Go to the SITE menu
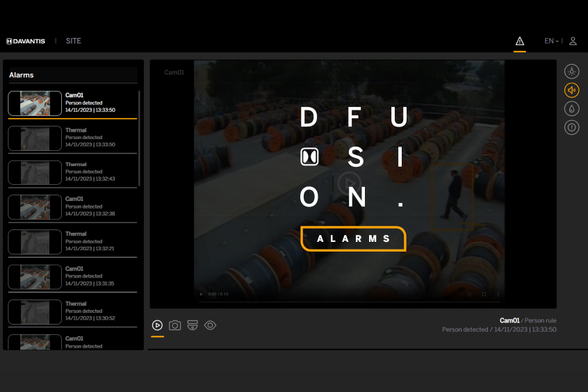The width and height of the screenshot is (588, 392). tap(74, 41)
